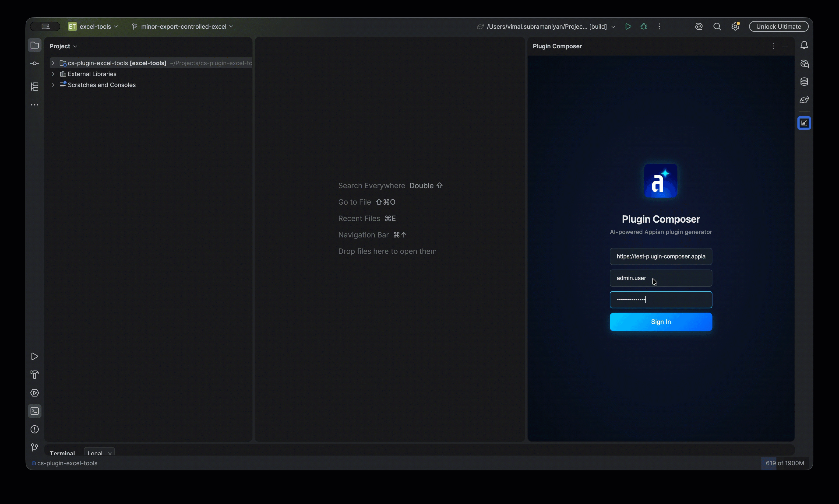
Task: Open Search Everywhere magnifier
Action: (x=717, y=27)
